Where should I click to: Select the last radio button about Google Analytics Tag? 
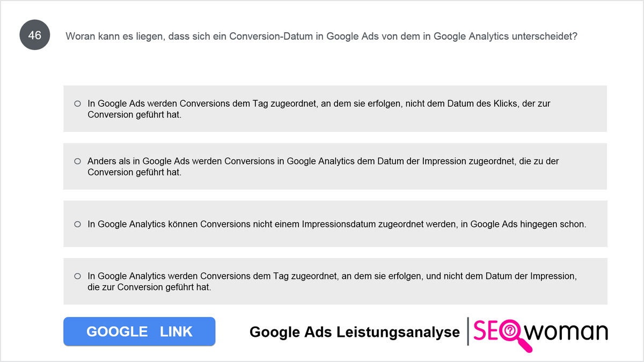click(x=77, y=276)
